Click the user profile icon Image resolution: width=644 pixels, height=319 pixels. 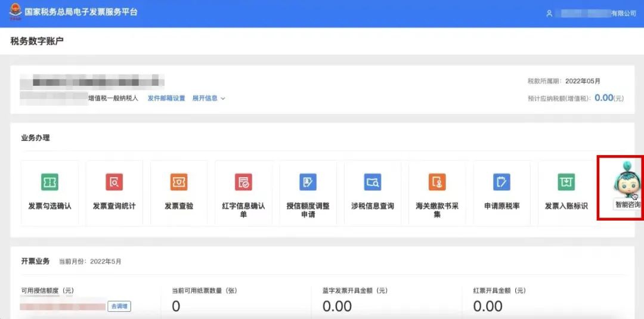click(x=549, y=13)
